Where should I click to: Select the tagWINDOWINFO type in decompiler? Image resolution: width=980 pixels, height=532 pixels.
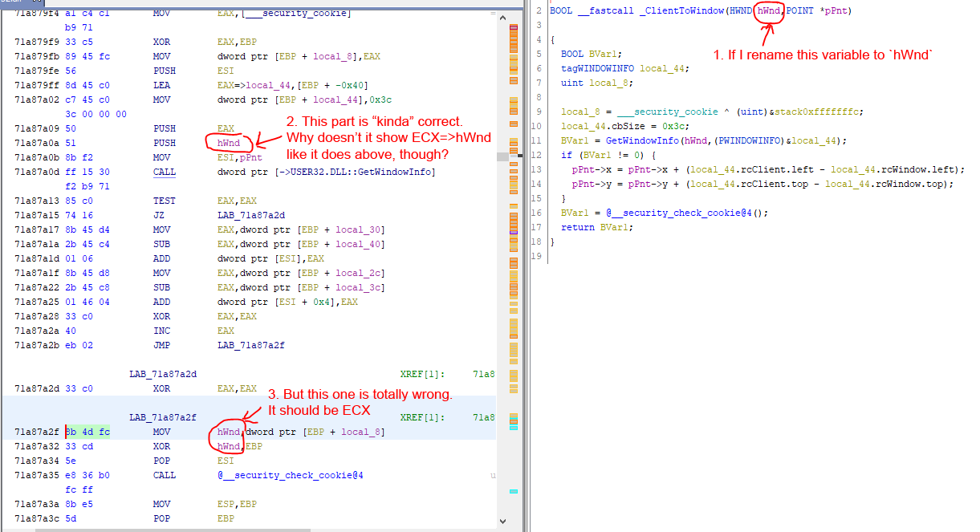(598, 68)
